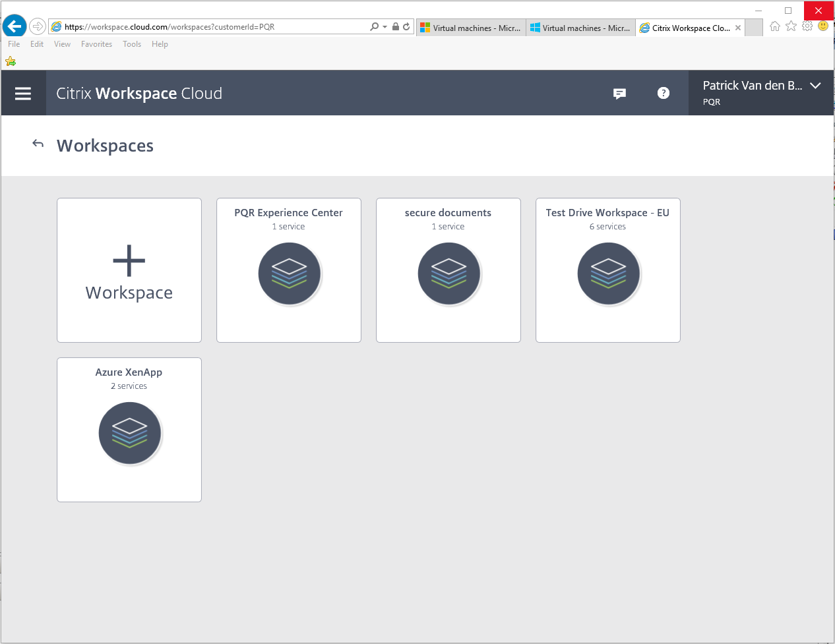This screenshot has width=835, height=644.
Task: Click the Workspace label on add card
Action: pyautogui.click(x=129, y=293)
